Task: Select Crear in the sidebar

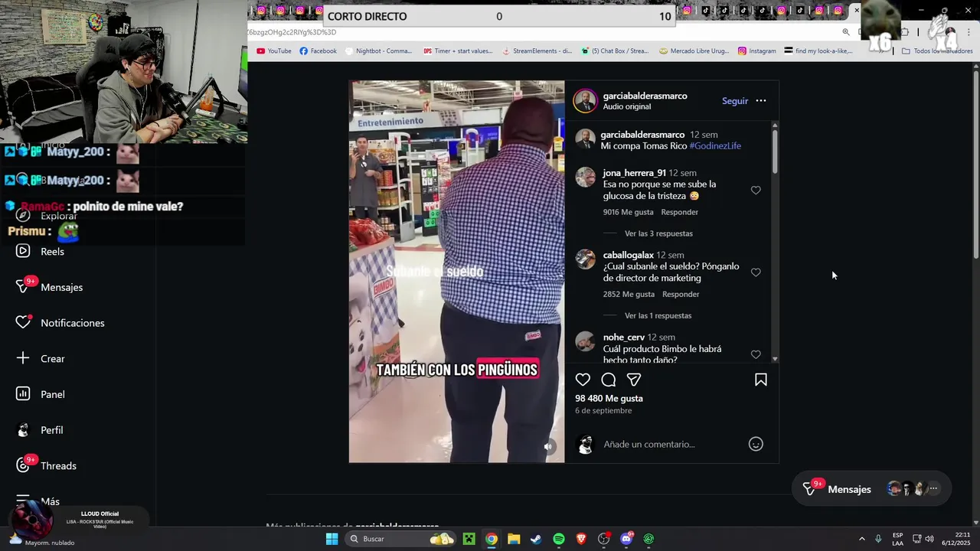Action: (41, 358)
